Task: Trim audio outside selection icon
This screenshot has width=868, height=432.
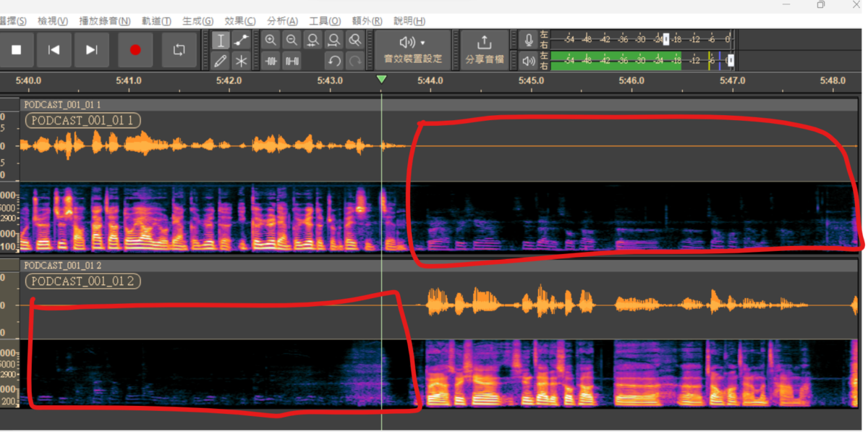Action: tap(271, 60)
